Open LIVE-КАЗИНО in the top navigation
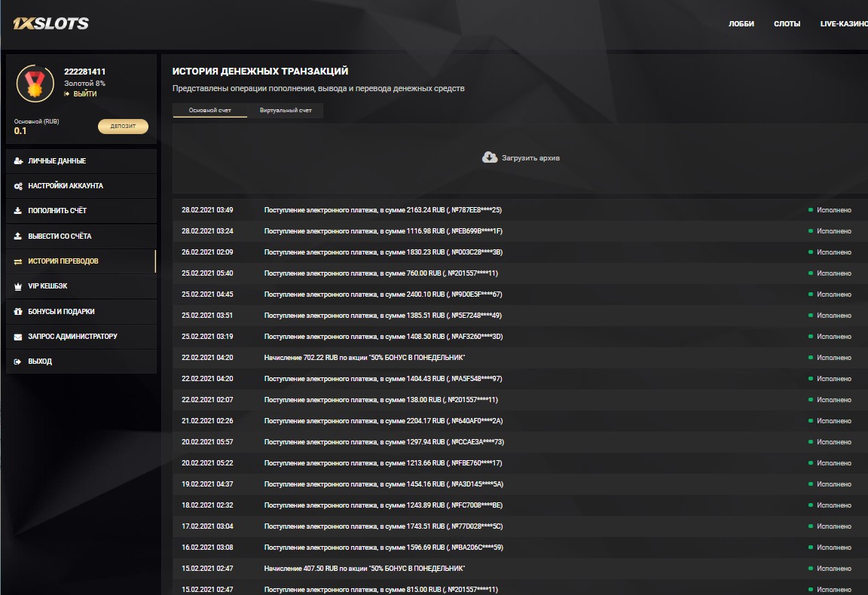Image resolution: width=868 pixels, height=595 pixels. (x=844, y=24)
